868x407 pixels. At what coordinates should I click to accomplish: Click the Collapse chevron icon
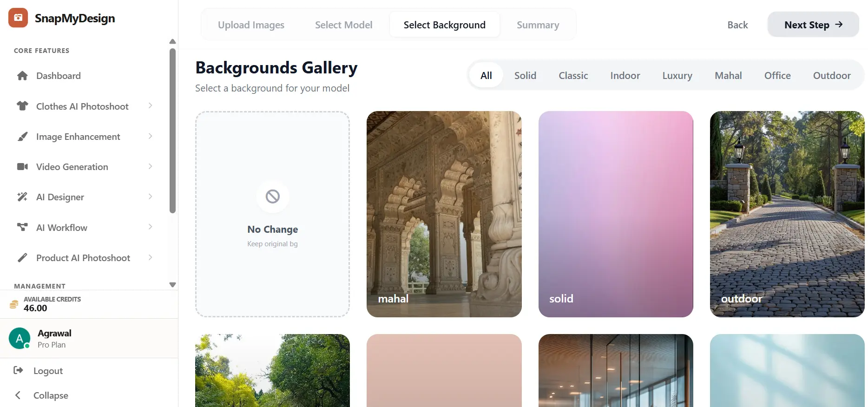point(18,395)
